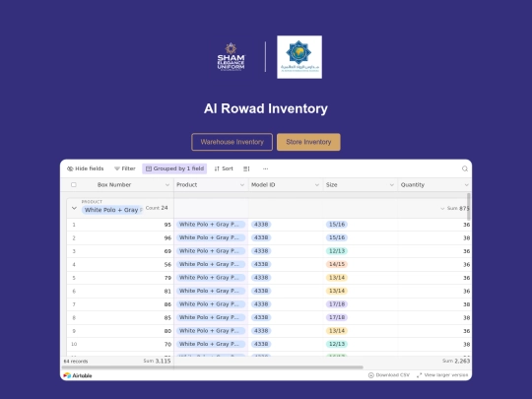Open Product column dropdown arrow

[x=242, y=185]
